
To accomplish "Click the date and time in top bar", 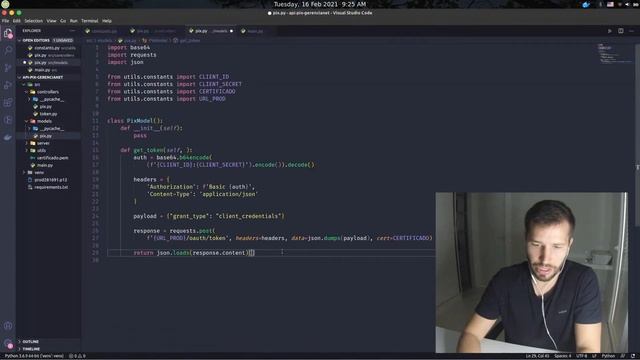I will click(320, 4).
